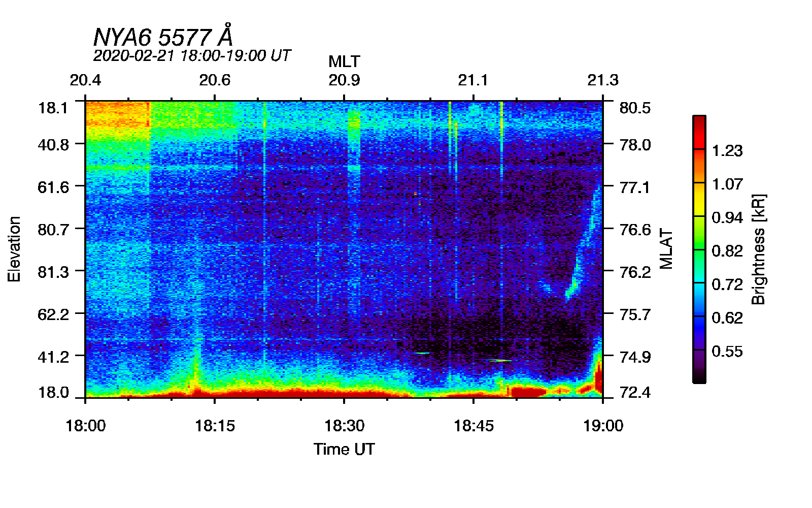Click the elevation tick 61.6
This screenshot has height=508, width=812.
coord(53,187)
